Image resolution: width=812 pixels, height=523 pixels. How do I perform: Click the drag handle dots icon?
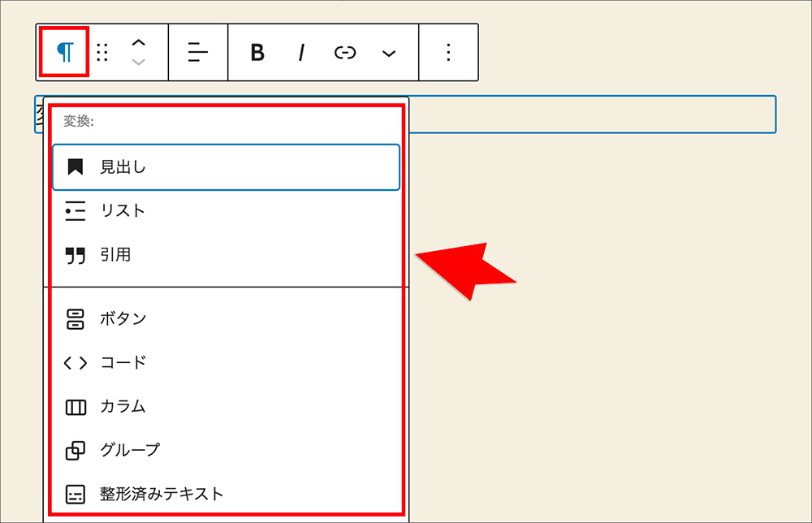[102, 53]
